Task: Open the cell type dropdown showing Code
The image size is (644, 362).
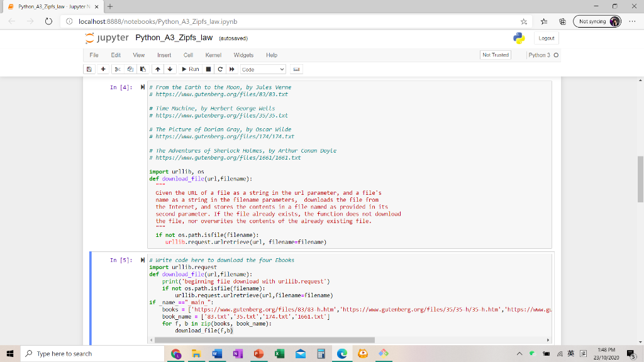Action: [263, 69]
